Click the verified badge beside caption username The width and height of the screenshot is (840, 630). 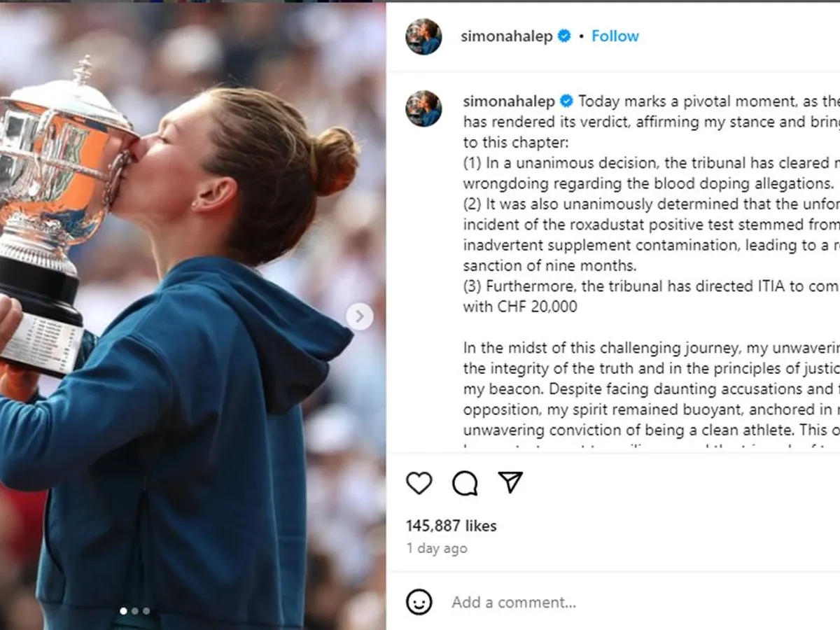point(566,101)
